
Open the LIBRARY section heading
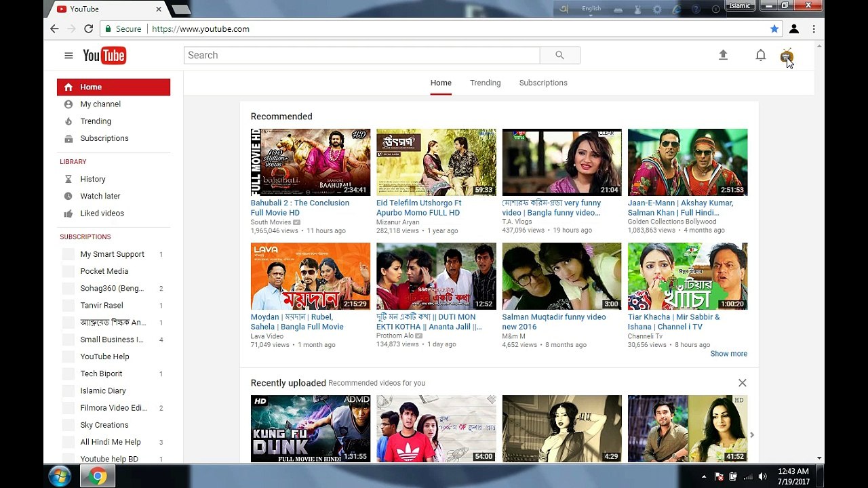tap(73, 162)
